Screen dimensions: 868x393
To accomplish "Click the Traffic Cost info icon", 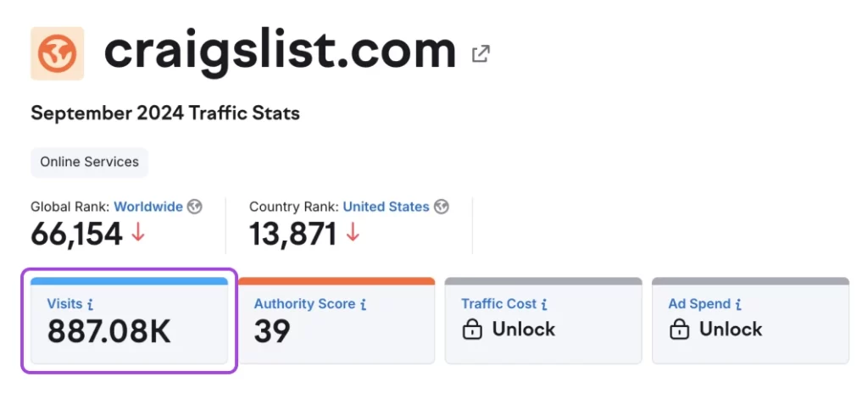I will click(x=544, y=304).
